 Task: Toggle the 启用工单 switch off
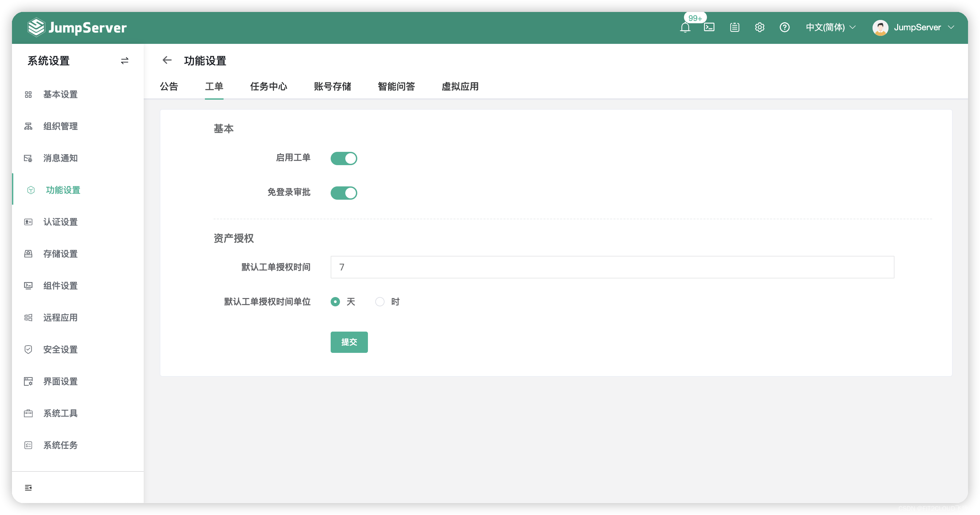click(x=344, y=158)
